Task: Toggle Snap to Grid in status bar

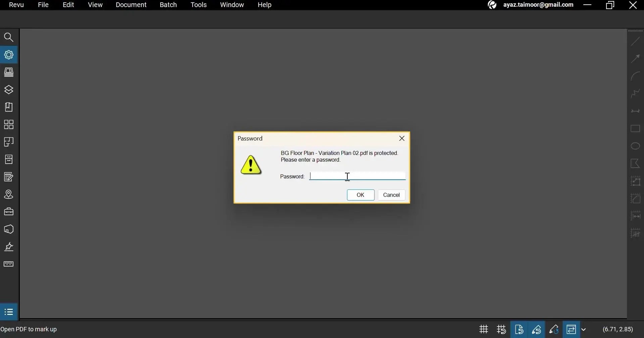Action: [501, 329]
